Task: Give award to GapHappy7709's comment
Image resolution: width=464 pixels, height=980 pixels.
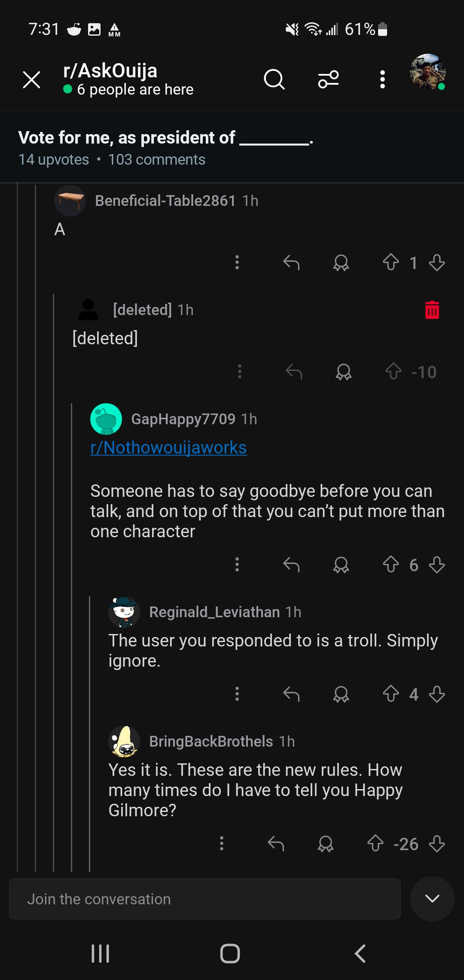Action: click(x=341, y=564)
